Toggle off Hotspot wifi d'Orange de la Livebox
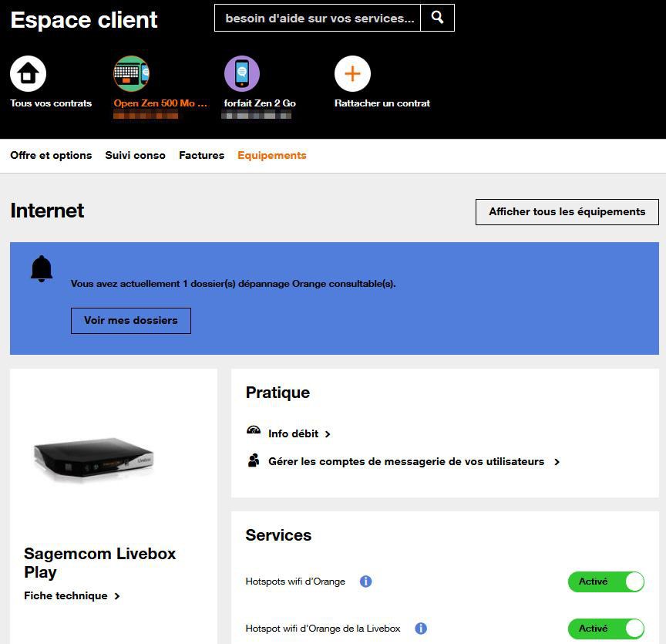 (606, 629)
